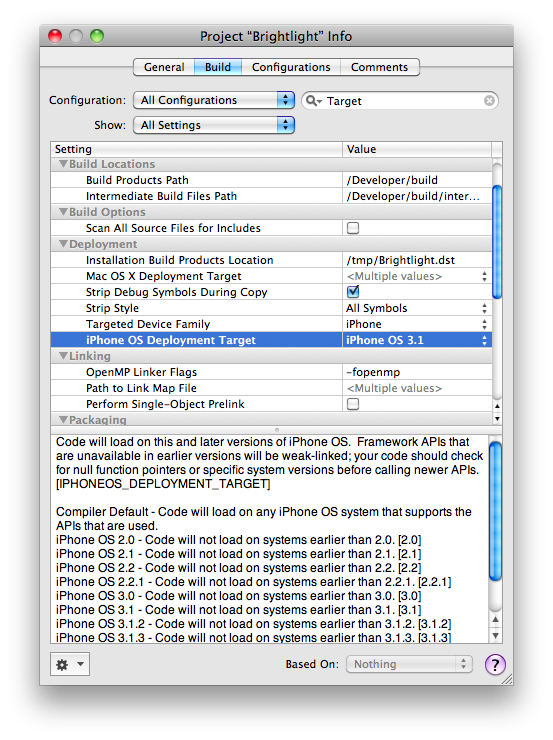Open the Comments tab

(379, 67)
